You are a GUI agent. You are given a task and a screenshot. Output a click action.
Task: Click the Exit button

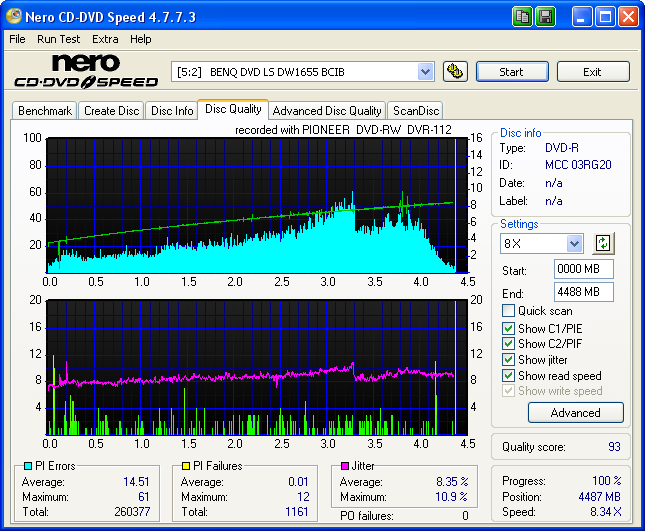click(593, 72)
